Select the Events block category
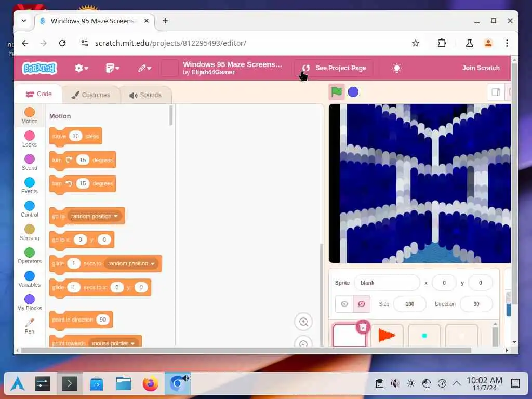The image size is (532, 399). coord(30,186)
